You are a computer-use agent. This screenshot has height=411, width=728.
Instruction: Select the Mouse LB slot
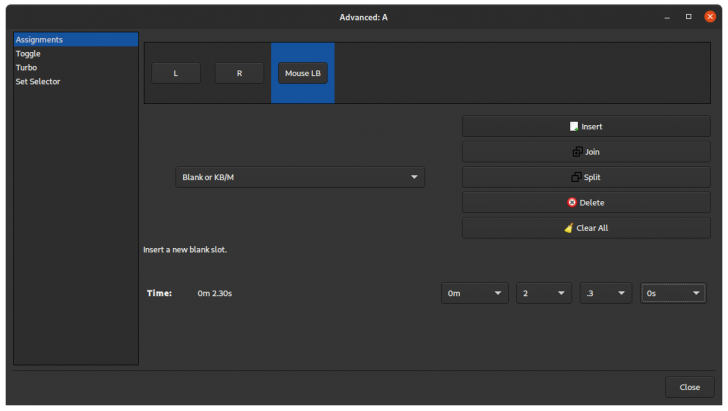(302, 73)
